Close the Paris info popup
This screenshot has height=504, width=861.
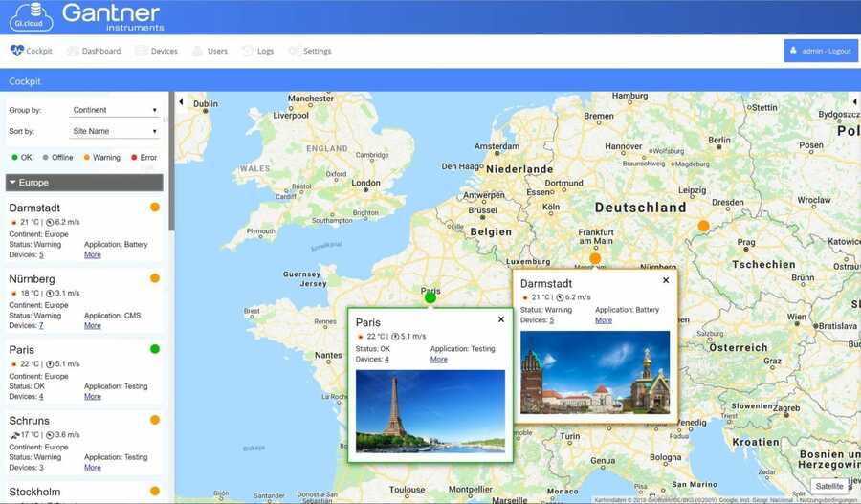501,319
